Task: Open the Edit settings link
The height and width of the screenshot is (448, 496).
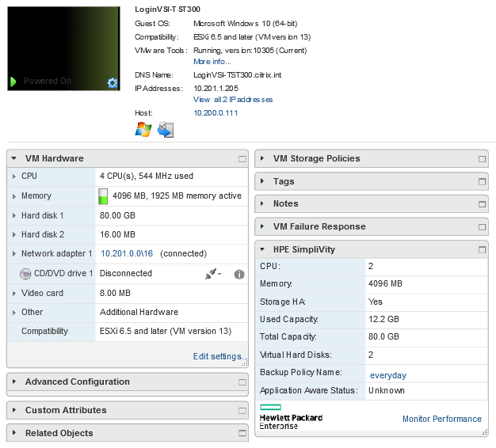Action: point(217,357)
